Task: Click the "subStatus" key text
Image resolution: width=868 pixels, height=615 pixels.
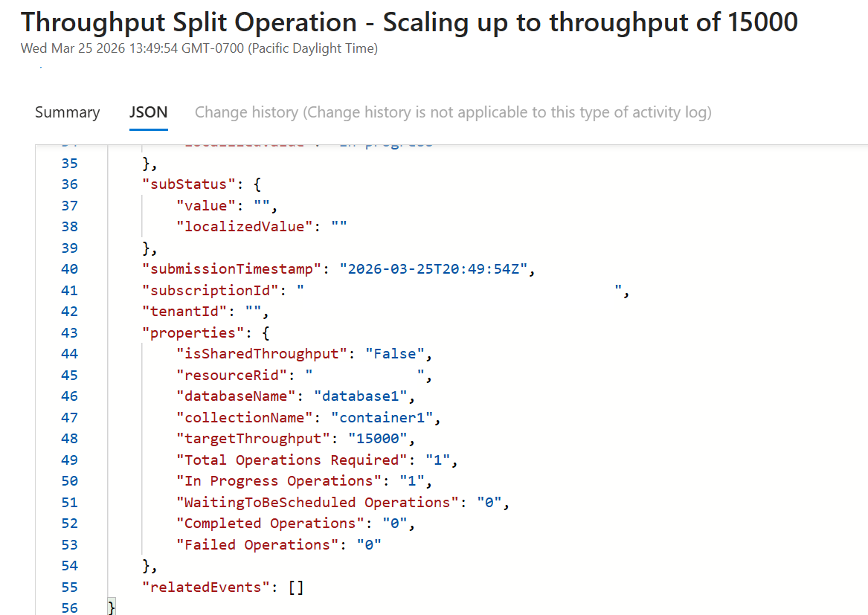Action: pyautogui.click(x=184, y=184)
